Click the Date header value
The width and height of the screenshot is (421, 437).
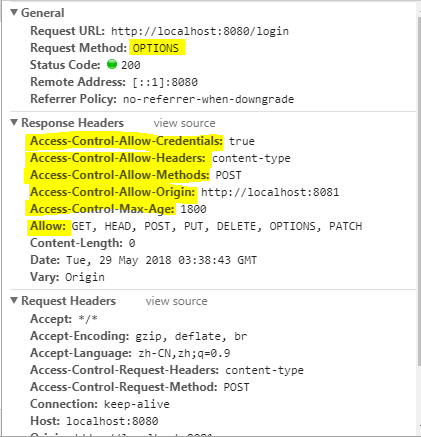click(161, 260)
